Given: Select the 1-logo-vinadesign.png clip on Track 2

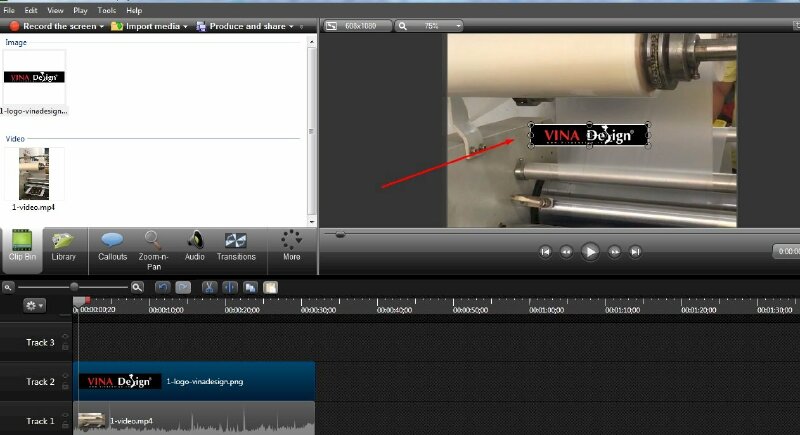Looking at the screenshot, I should click(194, 381).
